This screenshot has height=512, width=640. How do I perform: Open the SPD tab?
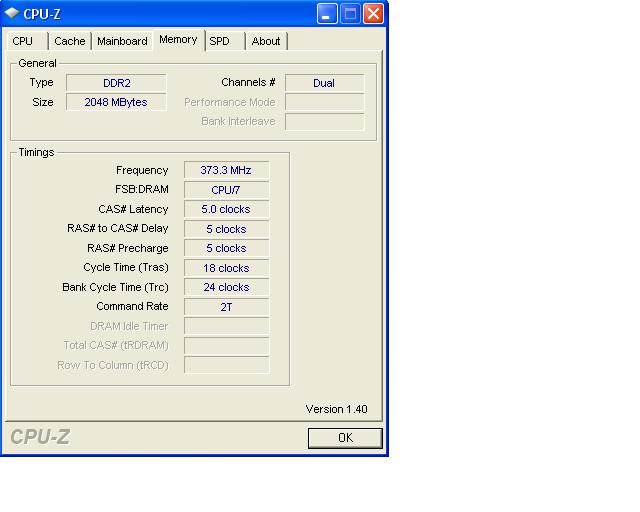pos(225,41)
